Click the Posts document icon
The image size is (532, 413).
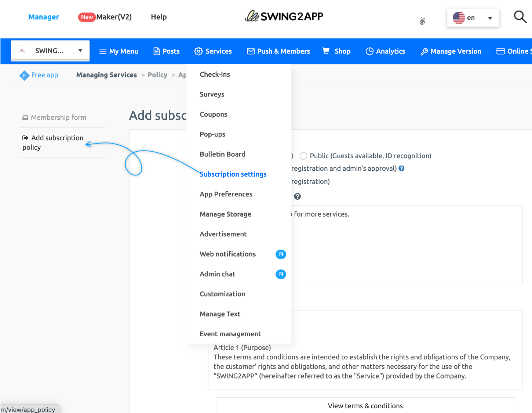[x=157, y=51]
